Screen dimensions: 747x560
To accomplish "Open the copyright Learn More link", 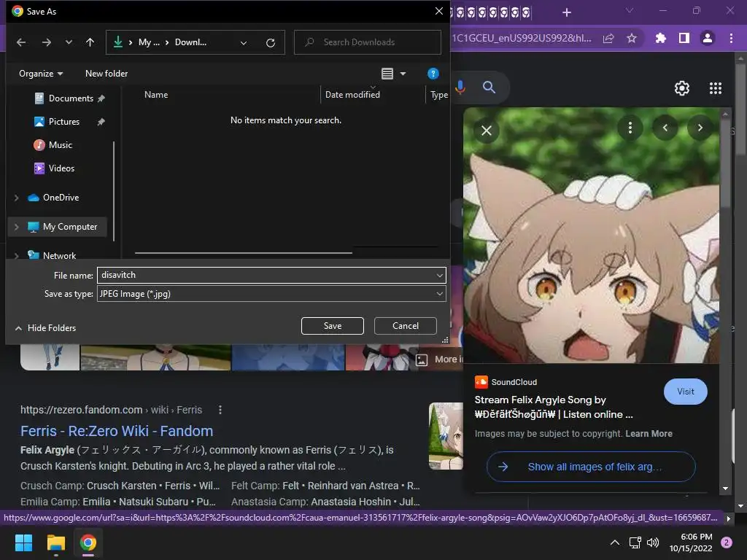I will coord(649,434).
